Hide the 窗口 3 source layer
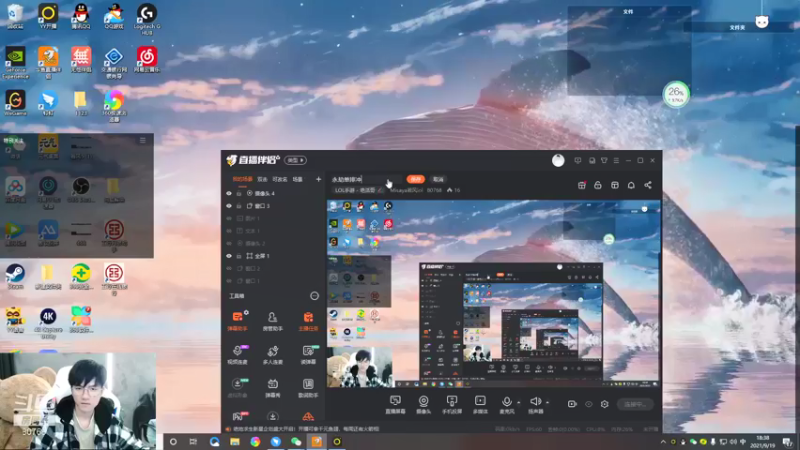The image size is (800, 450). coord(229,206)
